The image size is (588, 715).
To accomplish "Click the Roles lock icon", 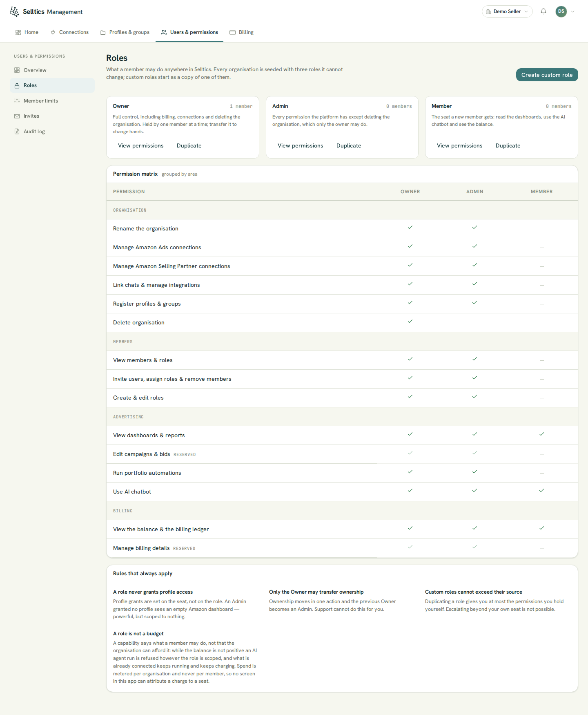I will tap(17, 85).
